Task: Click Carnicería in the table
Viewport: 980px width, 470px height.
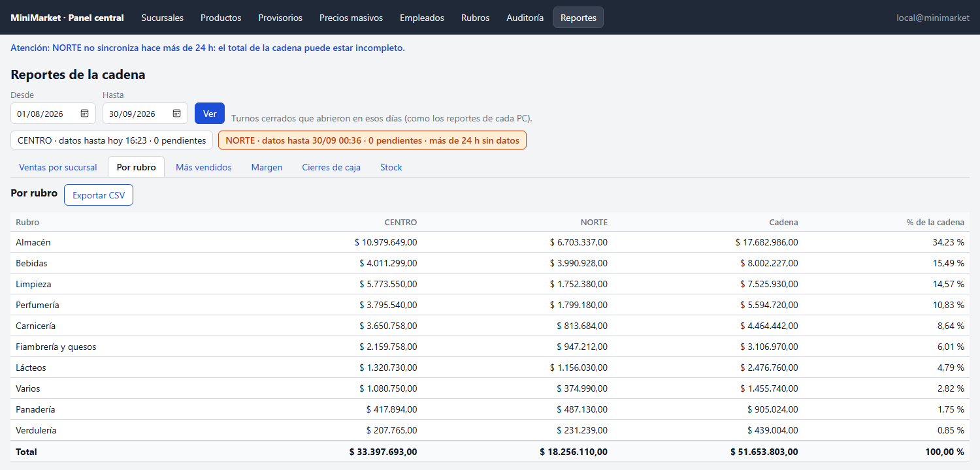Action: point(36,326)
